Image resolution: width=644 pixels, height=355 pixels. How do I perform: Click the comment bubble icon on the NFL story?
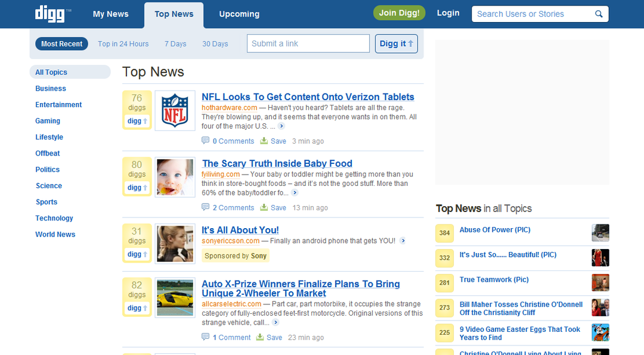(205, 141)
